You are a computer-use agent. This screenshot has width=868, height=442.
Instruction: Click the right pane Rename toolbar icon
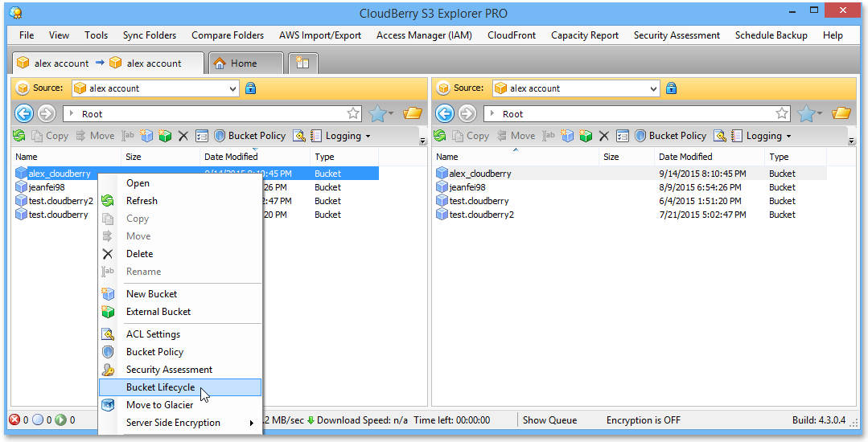point(549,136)
